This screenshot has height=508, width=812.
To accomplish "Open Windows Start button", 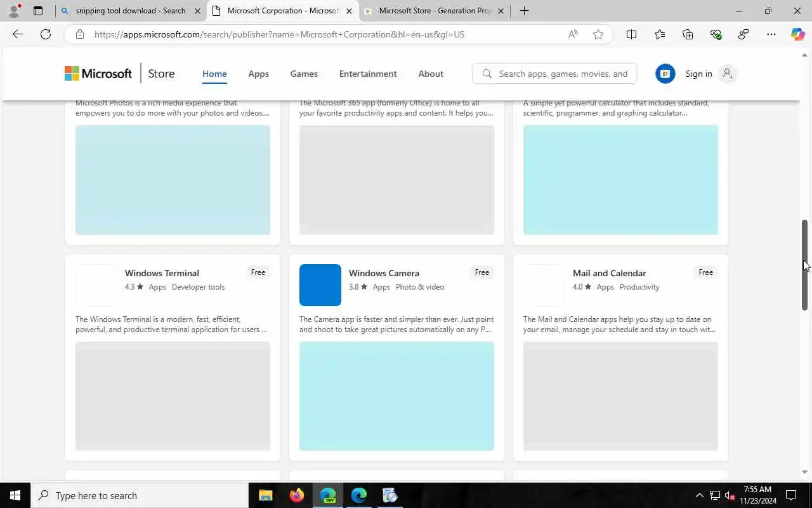I will [15, 495].
